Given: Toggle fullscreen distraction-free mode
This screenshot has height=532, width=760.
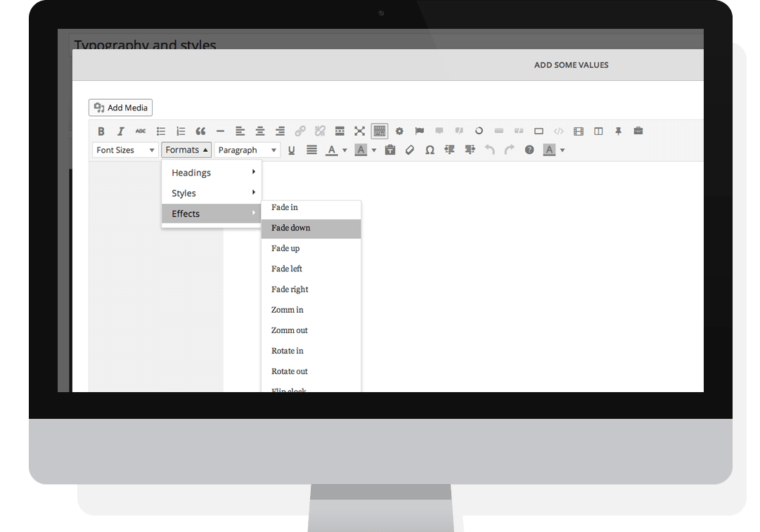Looking at the screenshot, I should pyautogui.click(x=360, y=131).
